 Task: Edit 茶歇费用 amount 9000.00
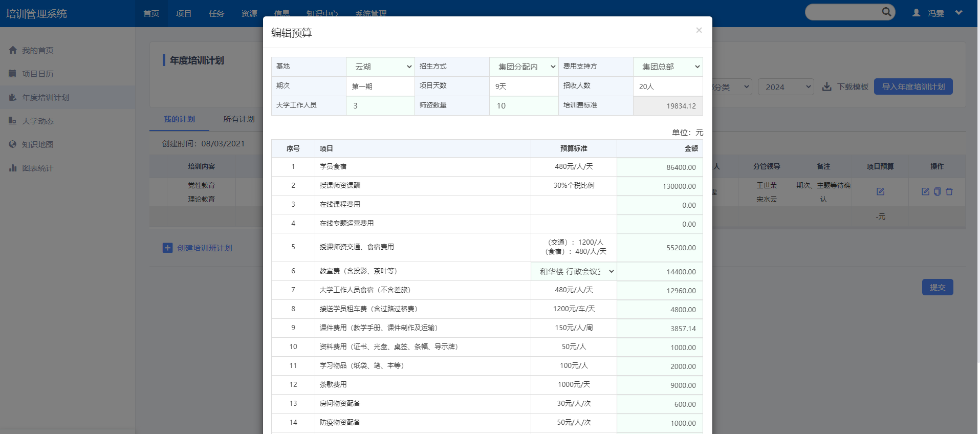660,385
